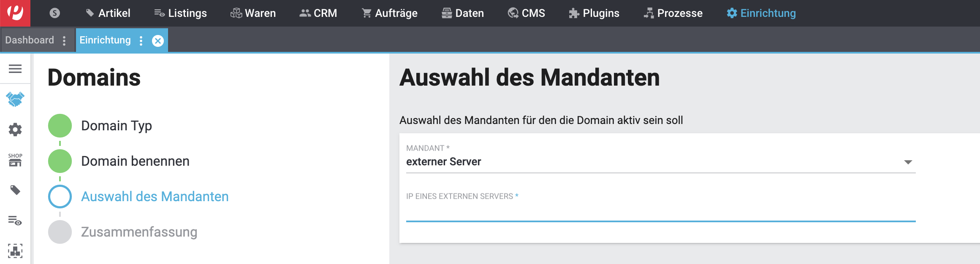
Task: Open the gear settings icon in sidebar
Action: (x=15, y=129)
